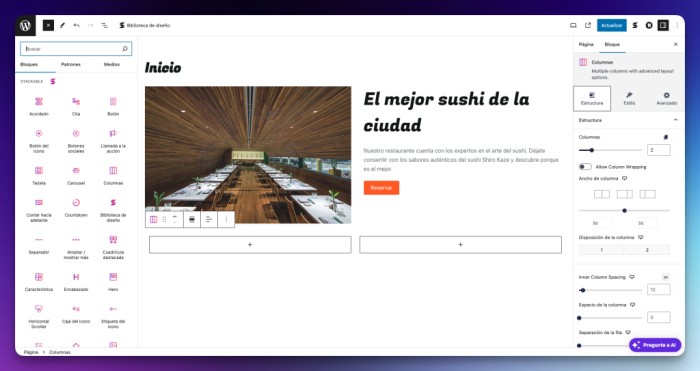700x371 pixels.
Task: Insert the Característica block
Action: coord(39,282)
